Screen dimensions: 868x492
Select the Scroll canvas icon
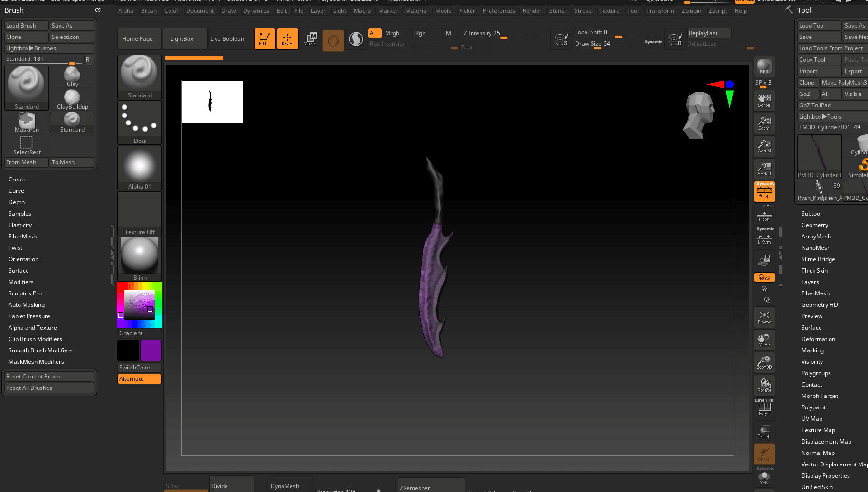click(764, 100)
